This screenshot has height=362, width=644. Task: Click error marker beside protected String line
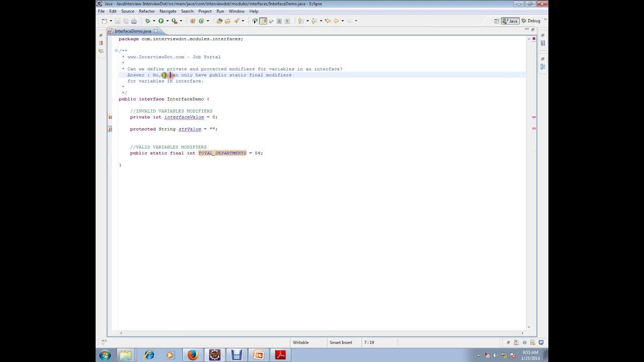point(110,129)
